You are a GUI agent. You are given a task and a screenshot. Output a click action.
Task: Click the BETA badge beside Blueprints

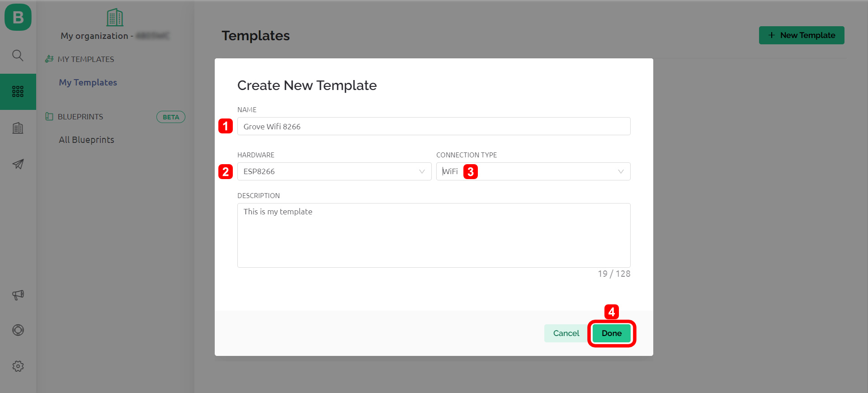pyautogui.click(x=171, y=117)
